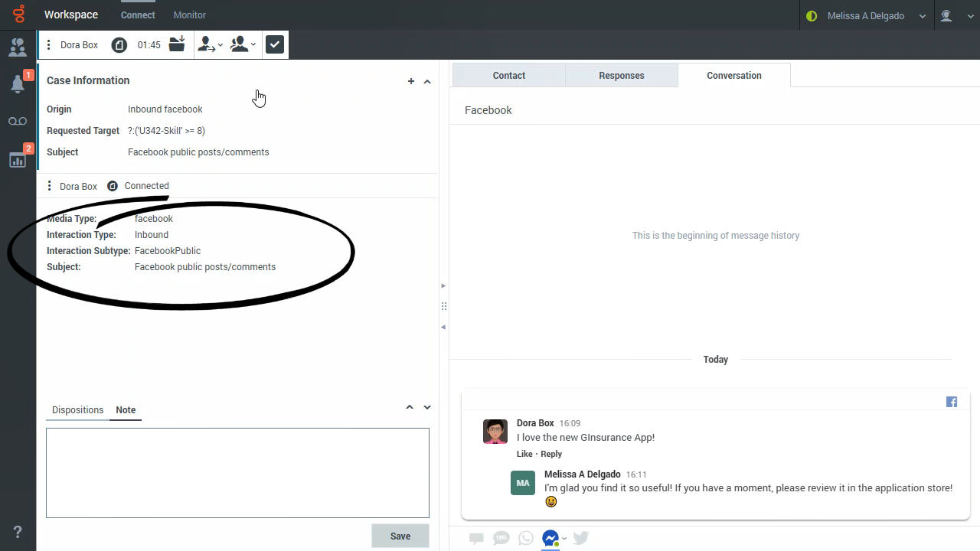Open the dashboard statistics sidebar icon

tap(18, 160)
